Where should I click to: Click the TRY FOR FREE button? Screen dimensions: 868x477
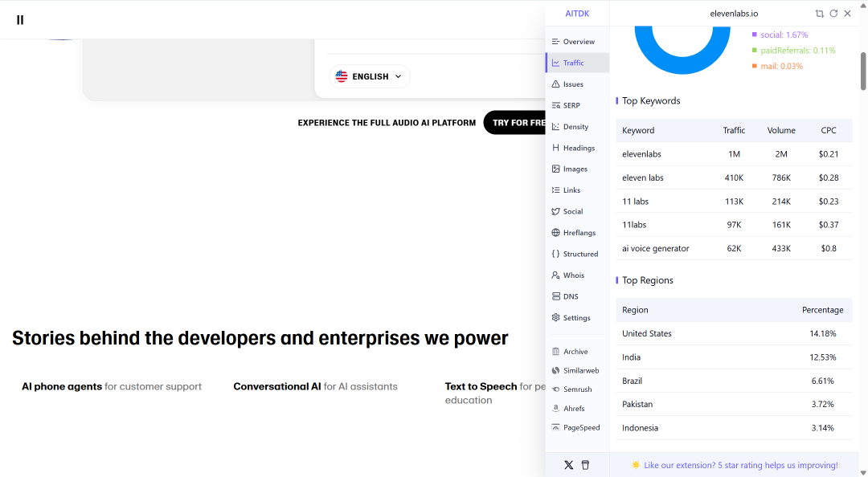(515, 122)
